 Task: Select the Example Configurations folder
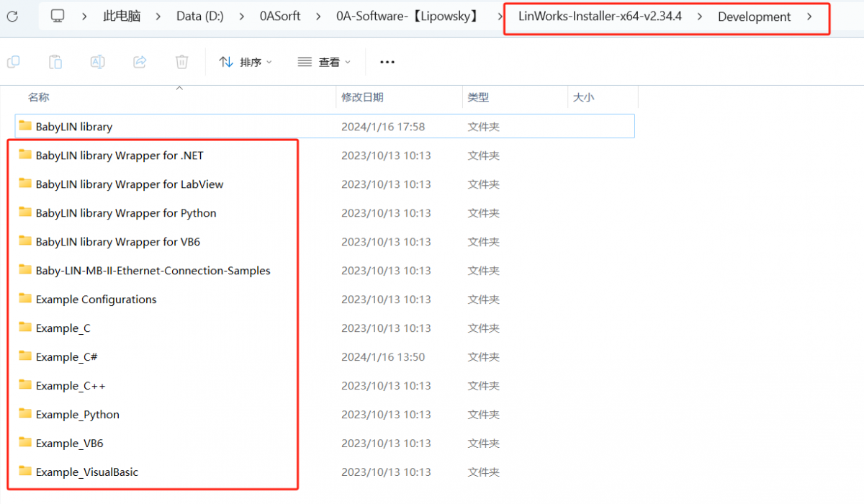[96, 300]
